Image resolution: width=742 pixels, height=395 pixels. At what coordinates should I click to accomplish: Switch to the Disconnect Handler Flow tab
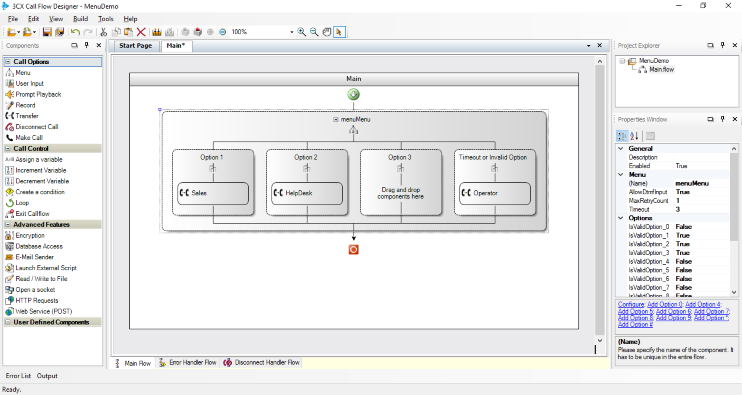(x=262, y=362)
